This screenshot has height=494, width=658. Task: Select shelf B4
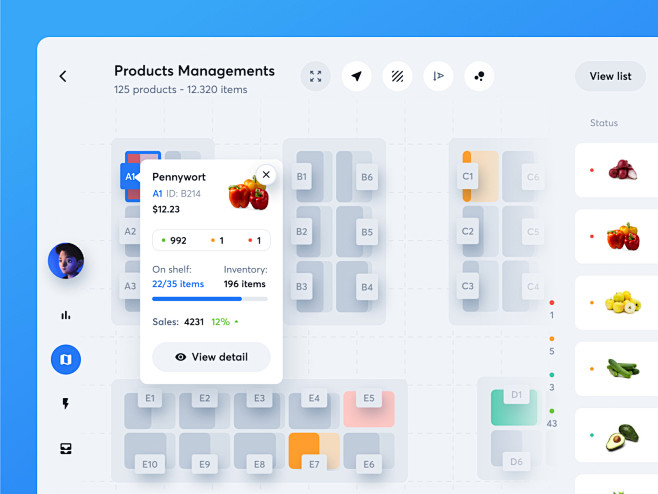pyautogui.click(x=367, y=287)
